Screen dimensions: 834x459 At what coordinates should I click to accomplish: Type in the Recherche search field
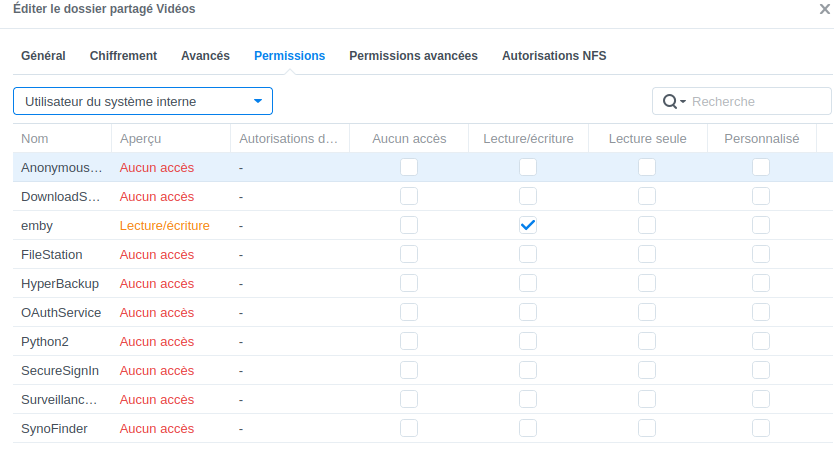click(757, 102)
